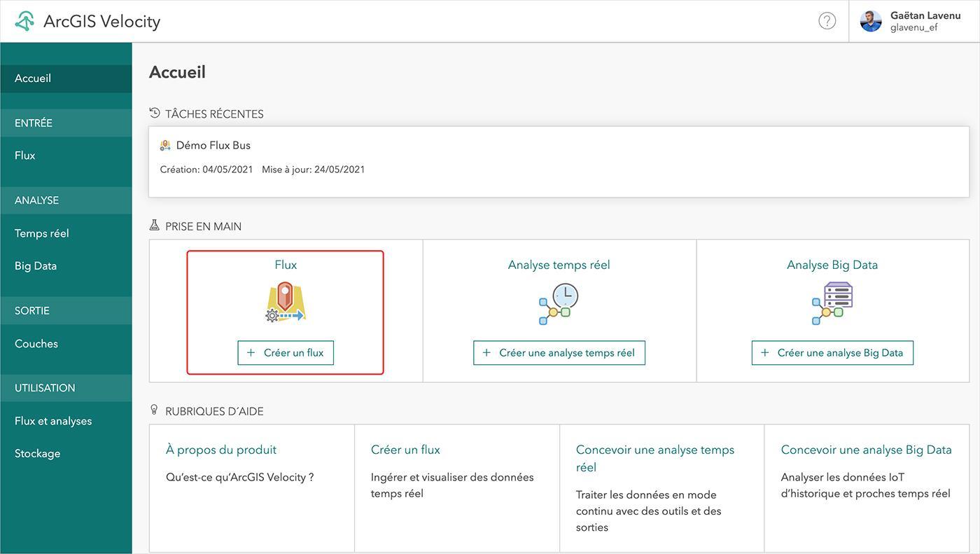Open Concevoir une analyse Big Data topic

(867, 450)
